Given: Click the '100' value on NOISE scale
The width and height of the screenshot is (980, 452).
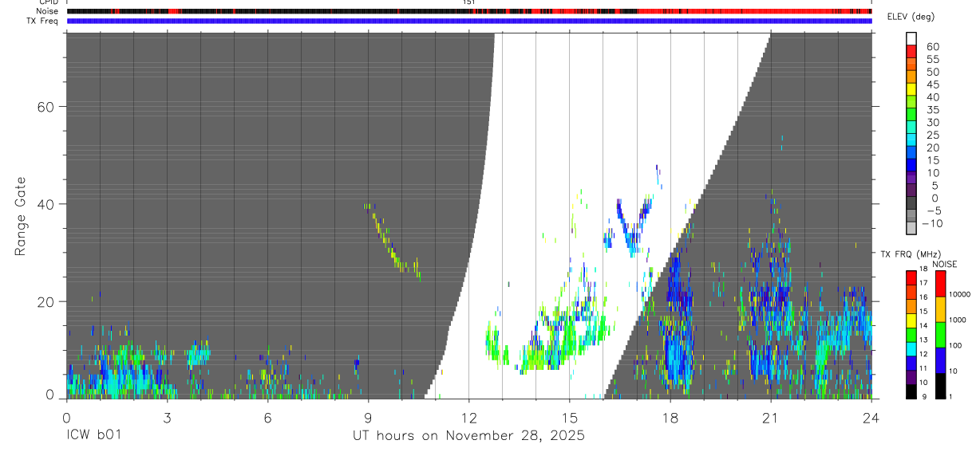Looking at the screenshot, I should click(955, 345).
